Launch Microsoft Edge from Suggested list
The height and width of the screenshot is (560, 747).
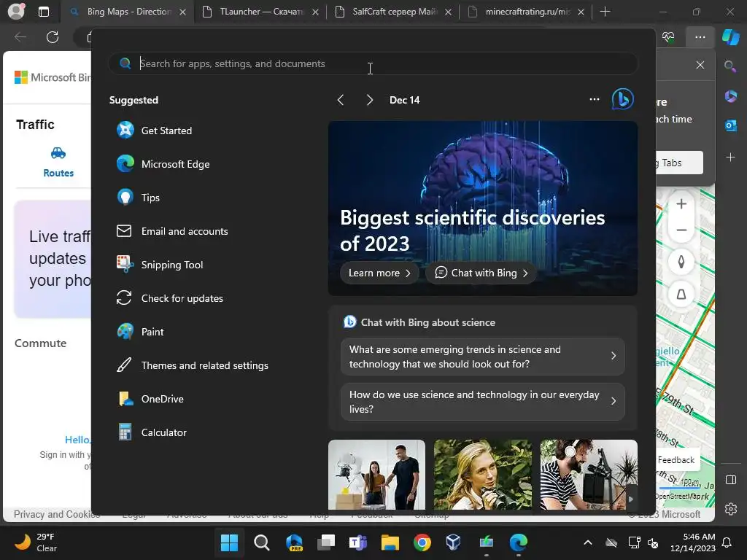(163, 164)
